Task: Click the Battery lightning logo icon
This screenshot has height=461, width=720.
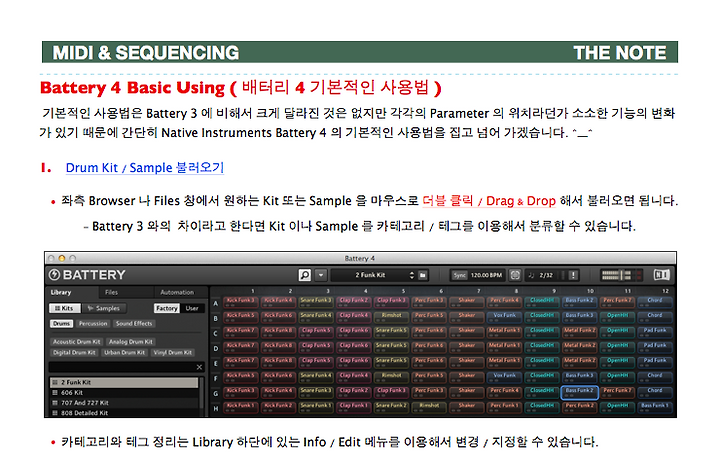Action: click(54, 275)
